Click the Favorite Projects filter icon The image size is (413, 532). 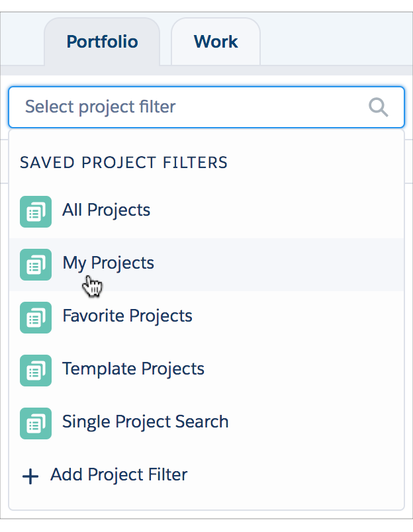[x=36, y=318]
